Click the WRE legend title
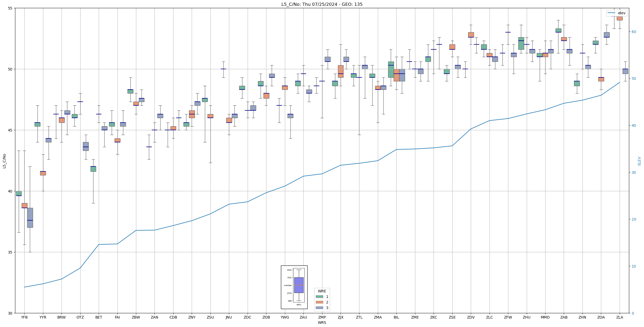The width and height of the screenshot is (644, 327). point(322,291)
